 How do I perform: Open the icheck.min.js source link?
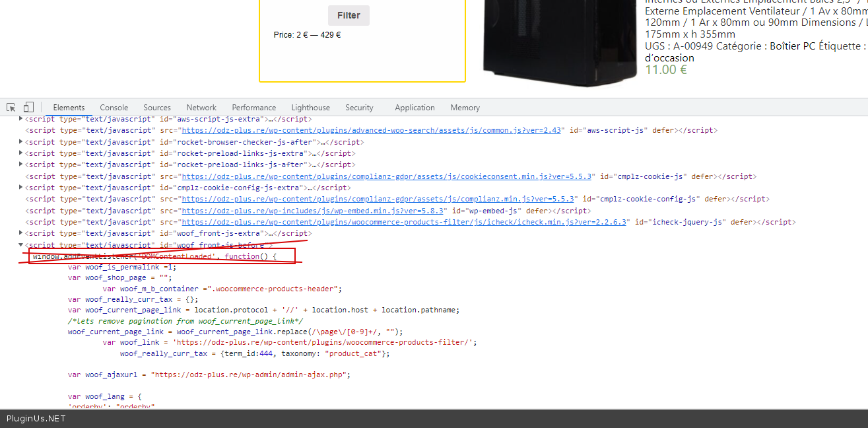point(405,222)
